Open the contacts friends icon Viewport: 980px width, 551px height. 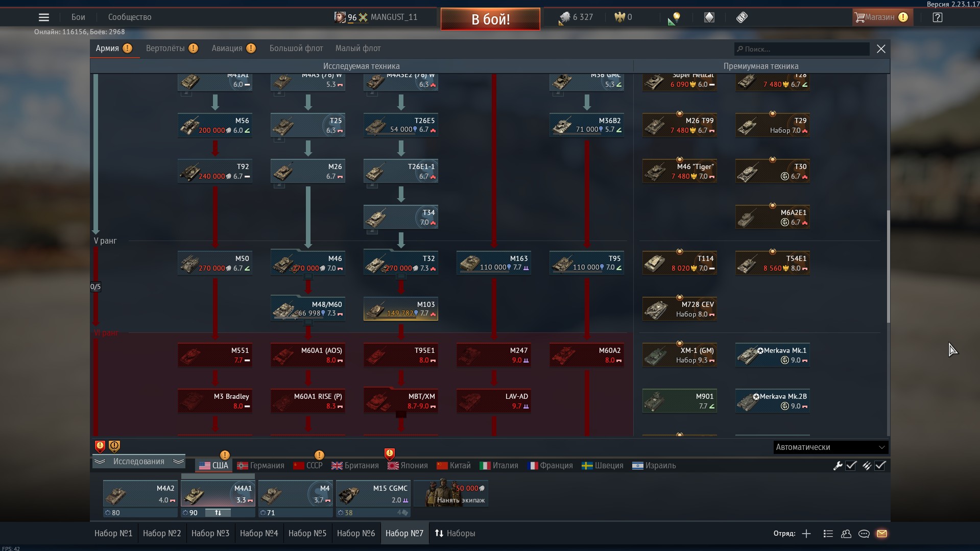(846, 534)
